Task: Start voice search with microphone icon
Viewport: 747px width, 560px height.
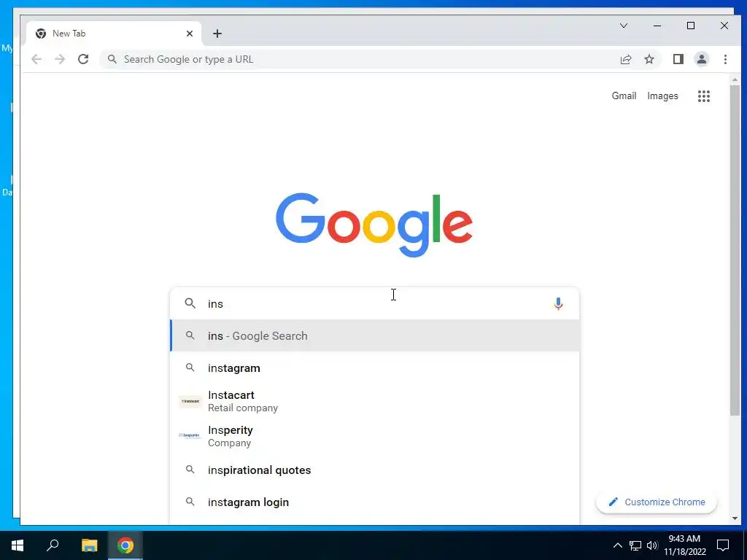Action: pyautogui.click(x=558, y=303)
